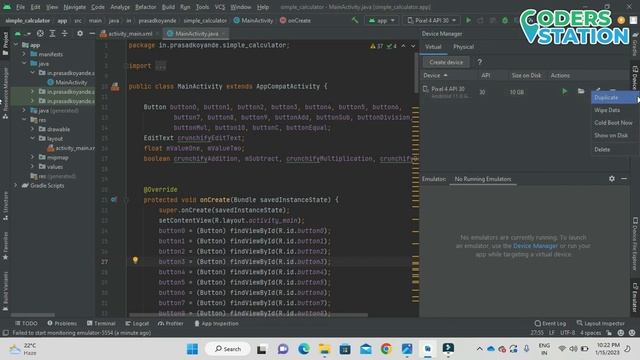Open the Layout Inspector
The width and height of the screenshot is (640, 360).
pyautogui.click(x=600, y=323)
